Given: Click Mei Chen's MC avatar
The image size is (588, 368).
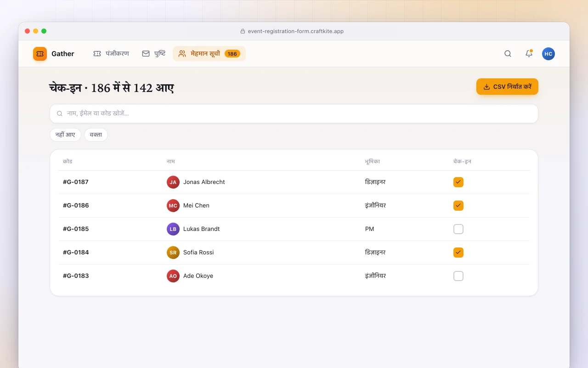Looking at the screenshot, I should [x=173, y=206].
